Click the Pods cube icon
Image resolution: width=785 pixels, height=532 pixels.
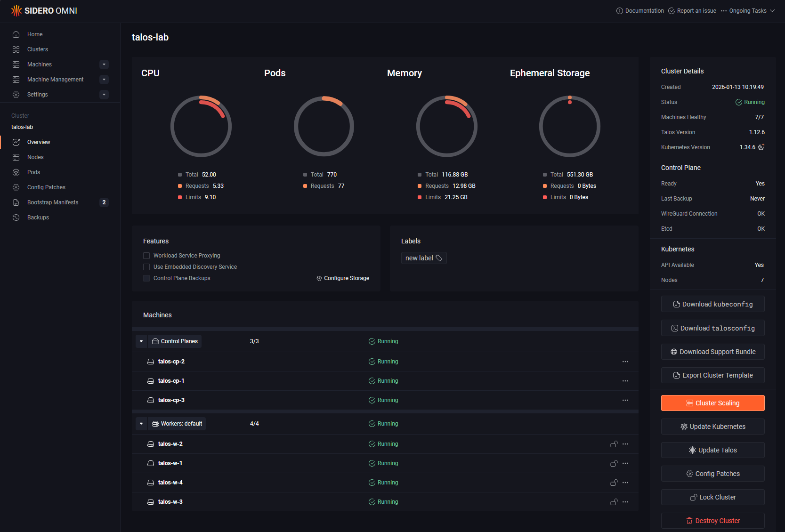16,172
